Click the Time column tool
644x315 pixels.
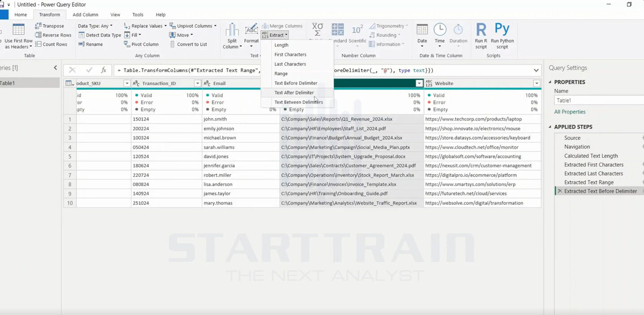click(x=440, y=36)
